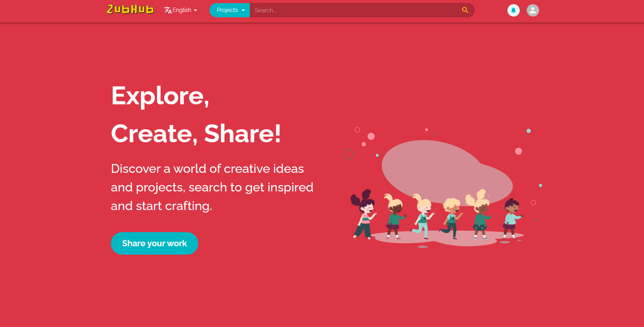Click the translate language icon

(168, 10)
